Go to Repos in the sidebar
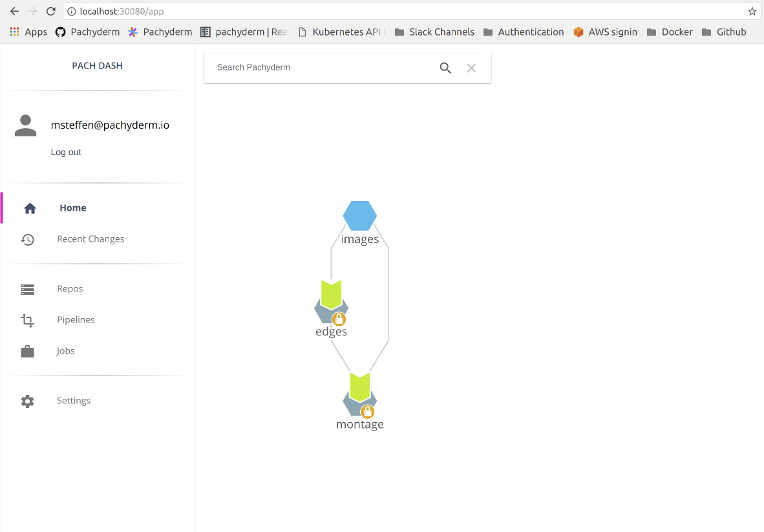764x532 pixels. tap(70, 289)
